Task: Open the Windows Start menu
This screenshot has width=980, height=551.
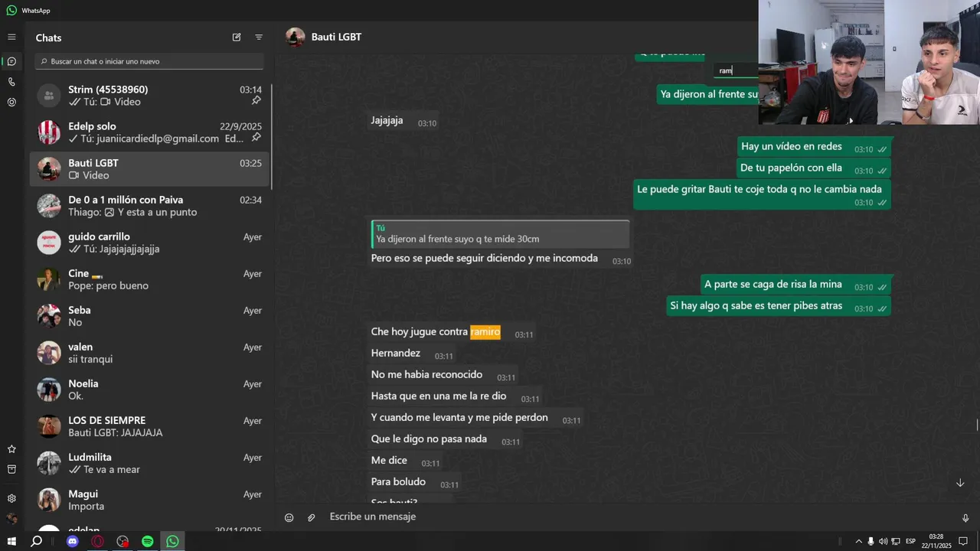Action: (11, 541)
